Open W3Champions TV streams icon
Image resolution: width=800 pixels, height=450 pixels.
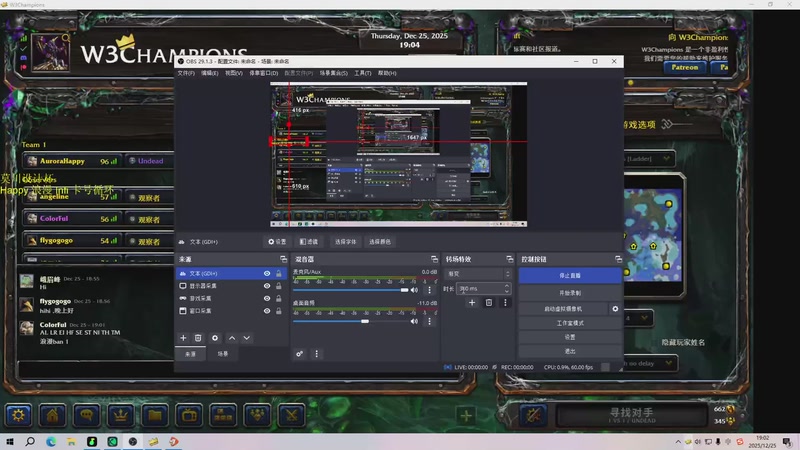coord(189,415)
